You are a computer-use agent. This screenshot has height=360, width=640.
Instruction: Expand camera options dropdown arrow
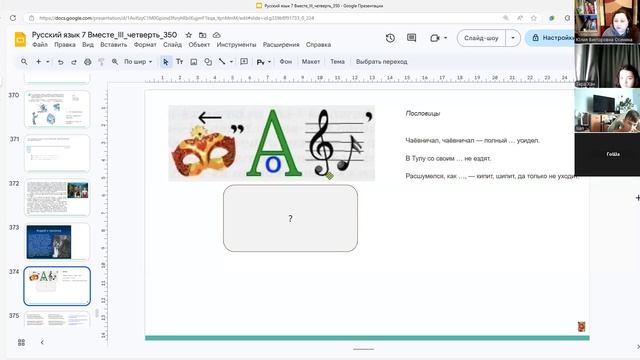(x=445, y=38)
